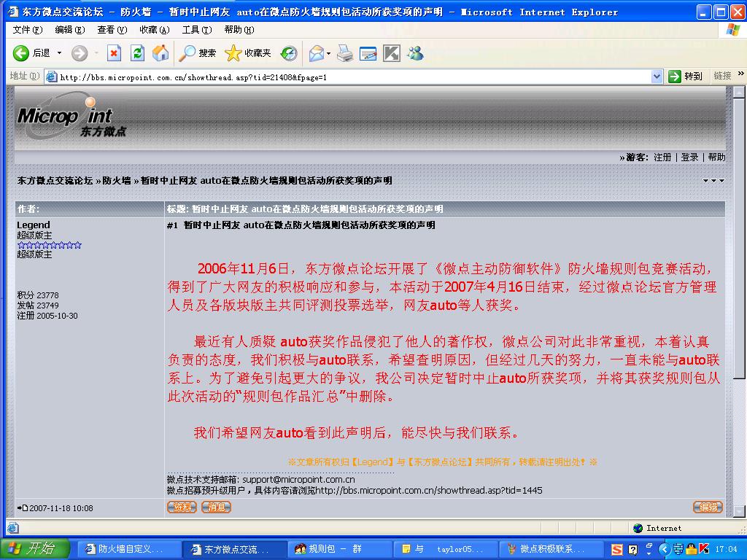Expand the address bar URL dropdown
Image resolution: width=747 pixels, height=560 pixels.
click(x=657, y=76)
